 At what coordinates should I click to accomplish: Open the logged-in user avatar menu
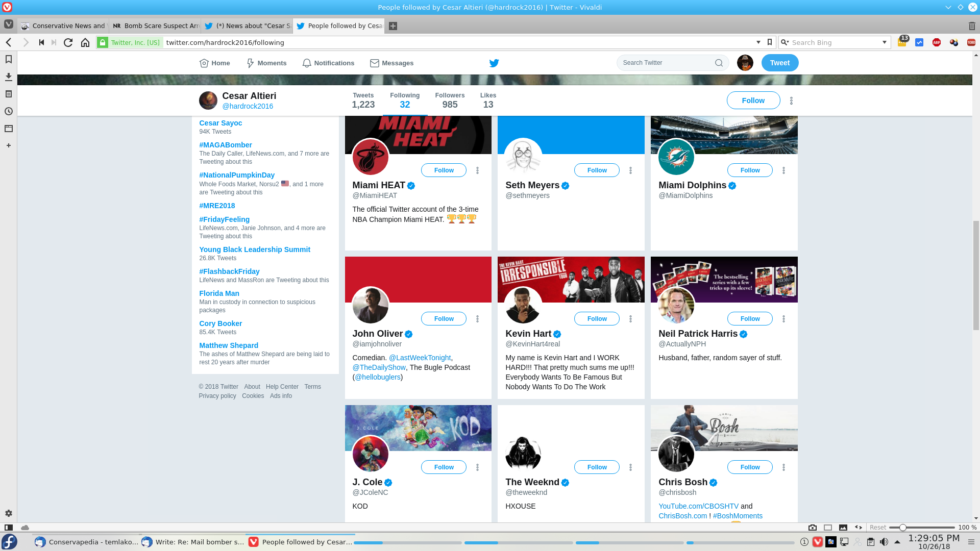pyautogui.click(x=745, y=63)
